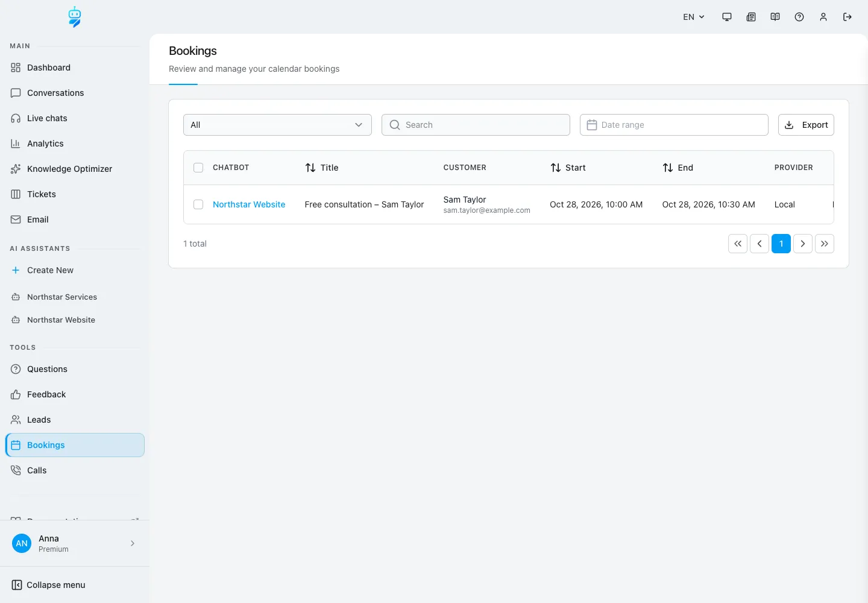868x603 pixels.
Task: Open Feedback in Tools section
Action: tap(75, 394)
